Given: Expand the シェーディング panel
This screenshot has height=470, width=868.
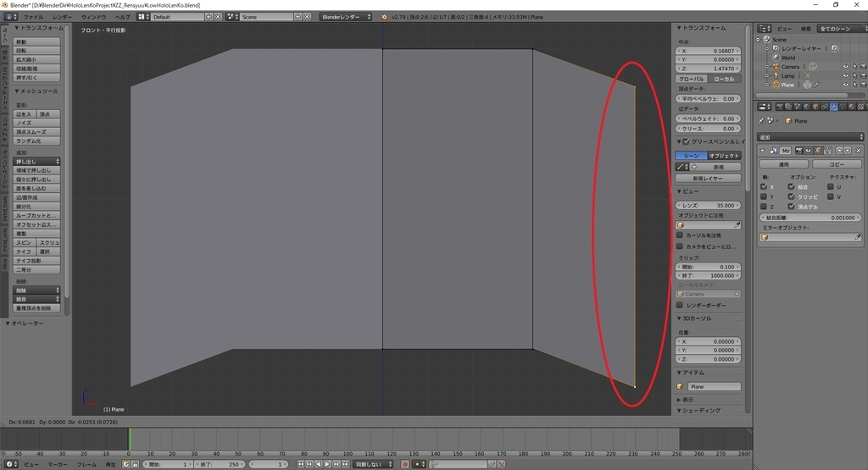Looking at the screenshot, I should [x=679, y=411].
